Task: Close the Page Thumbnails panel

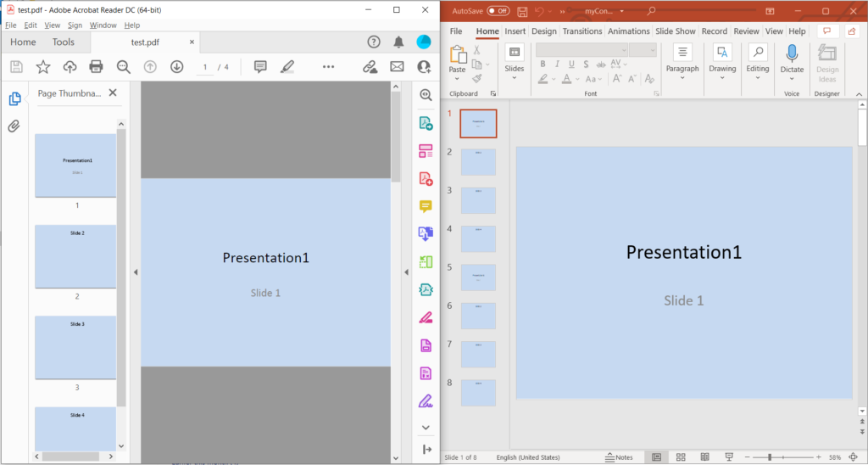Action: point(113,93)
